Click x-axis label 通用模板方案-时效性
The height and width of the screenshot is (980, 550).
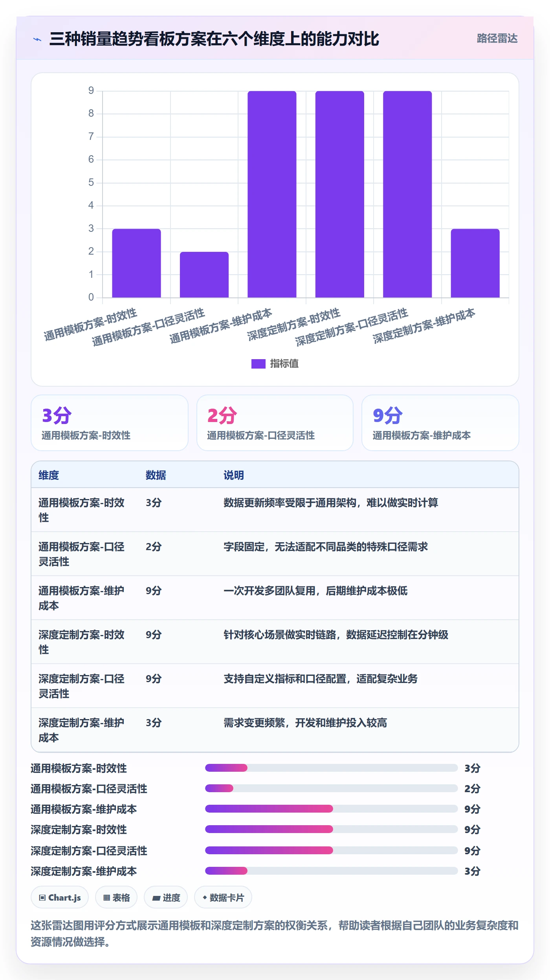click(90, 324)
